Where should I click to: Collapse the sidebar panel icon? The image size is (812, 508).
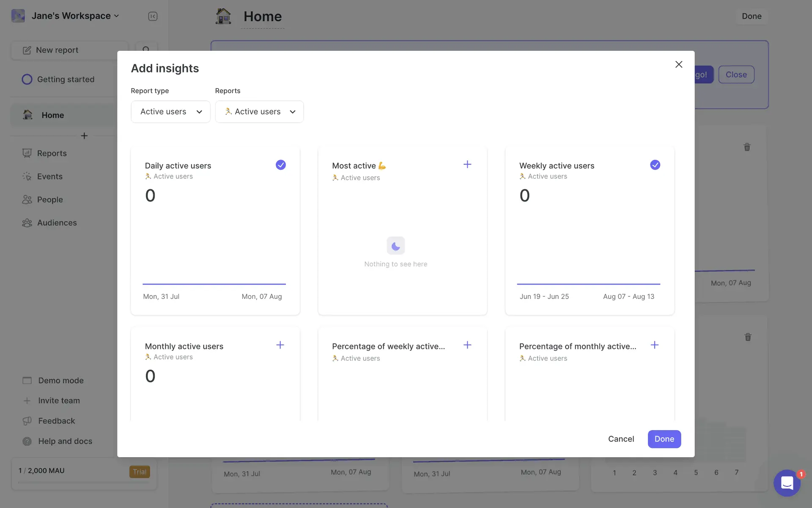point(153,16)
